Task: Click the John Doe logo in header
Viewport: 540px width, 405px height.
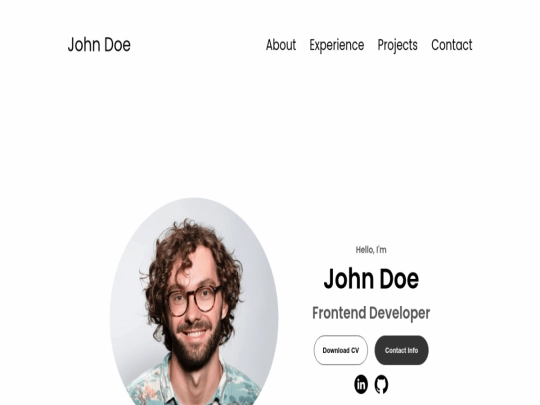Action: coord(99,45)
